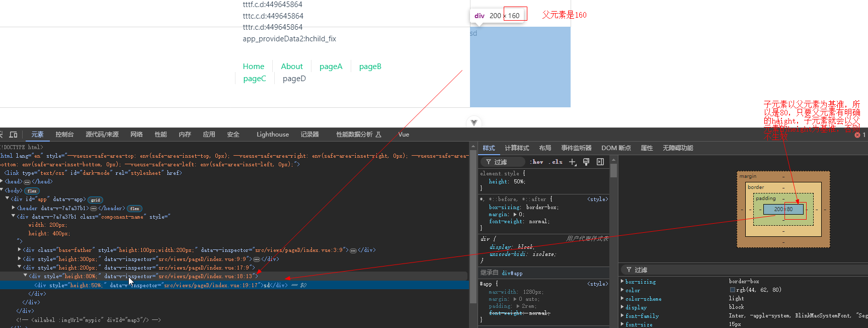
Task: Open the 性能 performance tab
Action: click(x=161, y=135)
